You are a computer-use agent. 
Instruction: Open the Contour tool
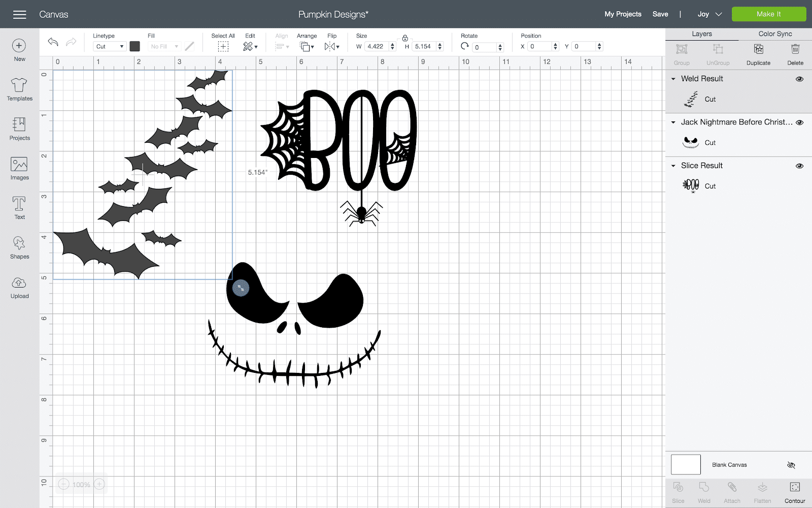(795, 492)
